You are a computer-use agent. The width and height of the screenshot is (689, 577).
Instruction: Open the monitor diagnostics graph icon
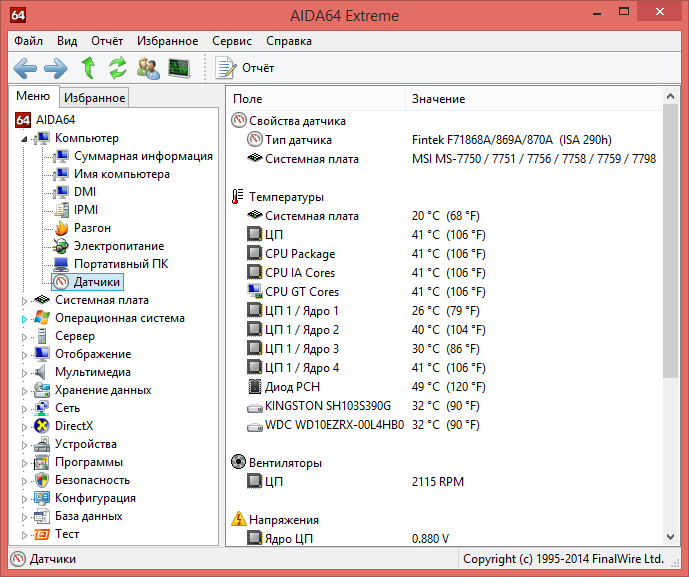click(179, 68)
